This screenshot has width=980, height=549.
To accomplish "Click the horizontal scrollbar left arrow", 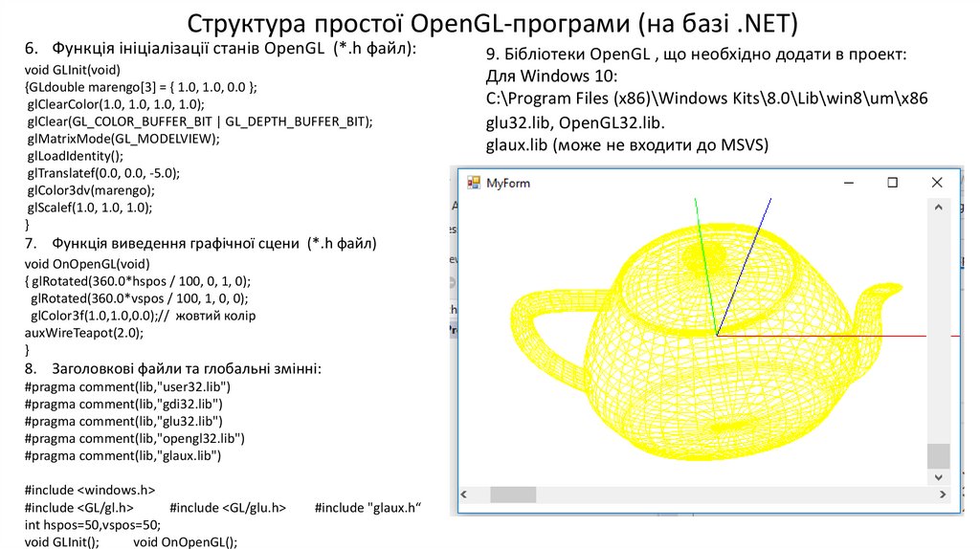I will click(464, 494).
